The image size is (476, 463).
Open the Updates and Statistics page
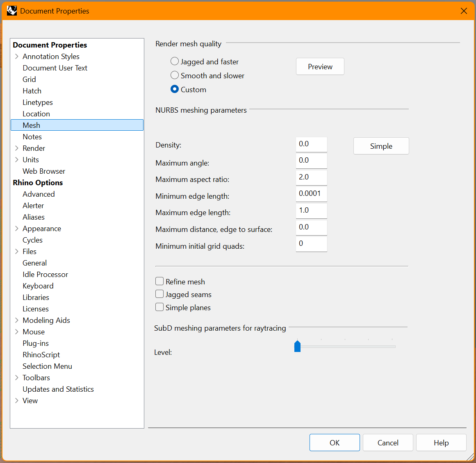pyautogui.click(x=58, y=389)
